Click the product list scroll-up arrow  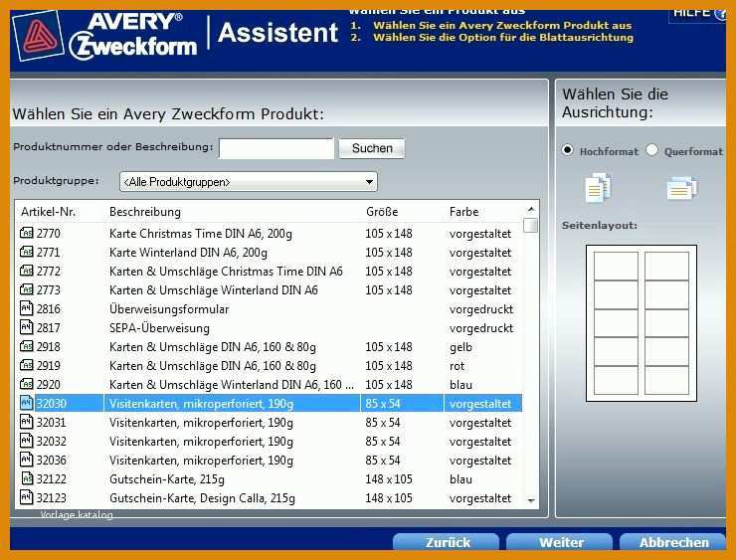pyautogui.click(x=531, y=209)
